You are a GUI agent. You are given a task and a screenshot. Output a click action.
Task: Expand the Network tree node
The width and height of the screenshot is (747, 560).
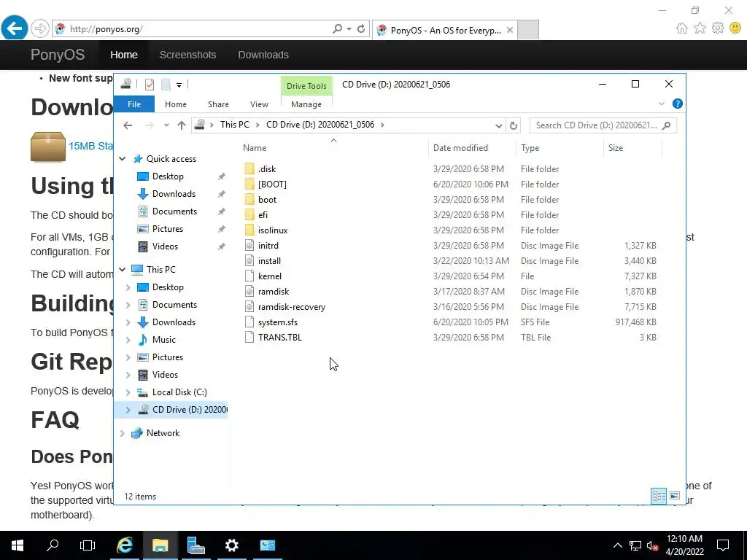(x=123, y=433)
